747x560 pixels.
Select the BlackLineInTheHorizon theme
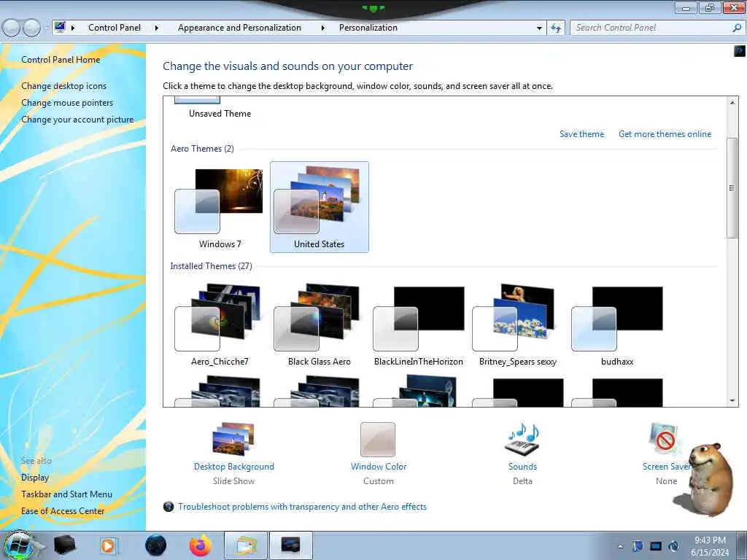(418, 324)
